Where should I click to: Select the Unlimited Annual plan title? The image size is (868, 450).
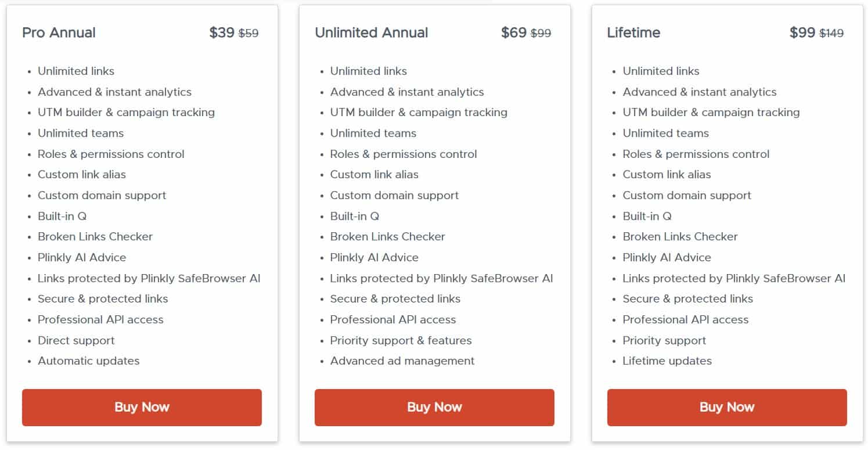(372, 33)
